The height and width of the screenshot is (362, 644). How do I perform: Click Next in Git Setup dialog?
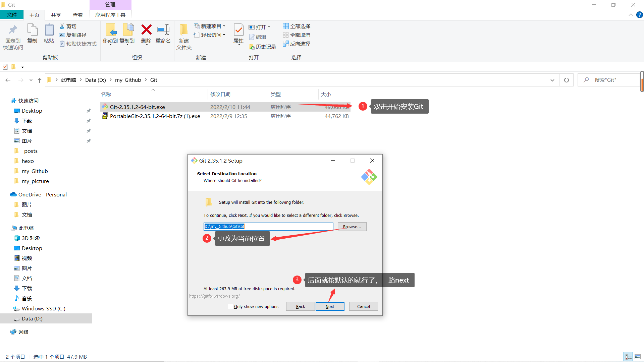click(330, 306)
